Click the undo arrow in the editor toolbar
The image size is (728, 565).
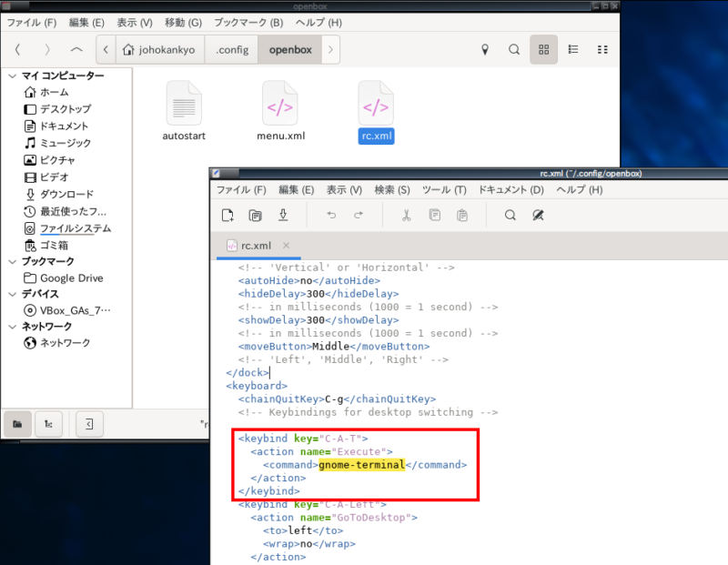(331, 216)
